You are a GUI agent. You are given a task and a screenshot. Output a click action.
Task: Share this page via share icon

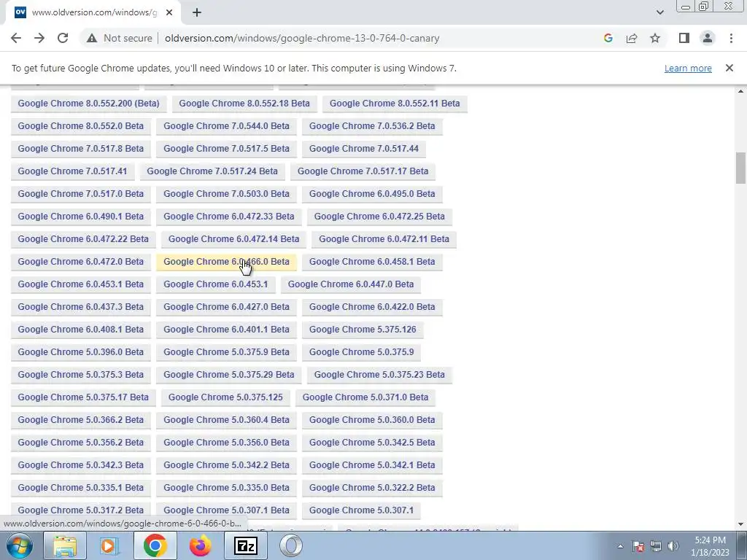[632, 38]
